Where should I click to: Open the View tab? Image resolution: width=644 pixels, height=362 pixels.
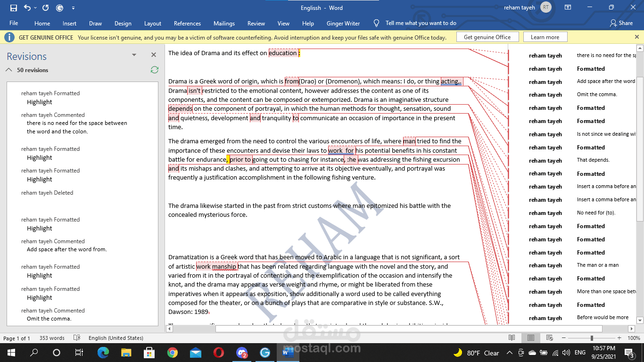284,23
